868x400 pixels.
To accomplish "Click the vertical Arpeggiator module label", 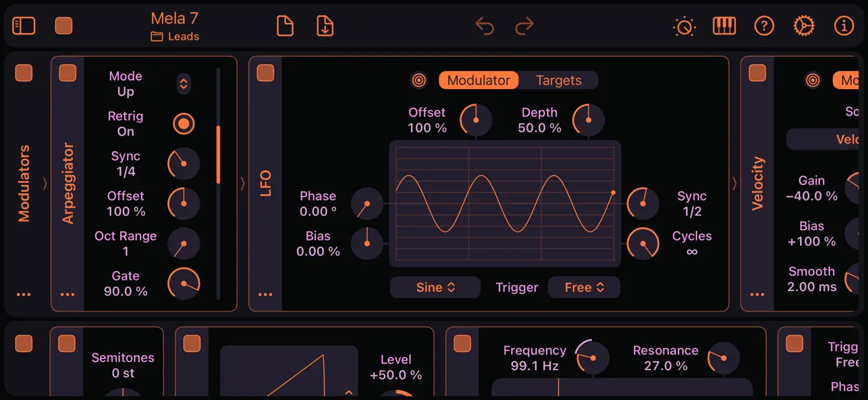I will [x=68, y=183].
